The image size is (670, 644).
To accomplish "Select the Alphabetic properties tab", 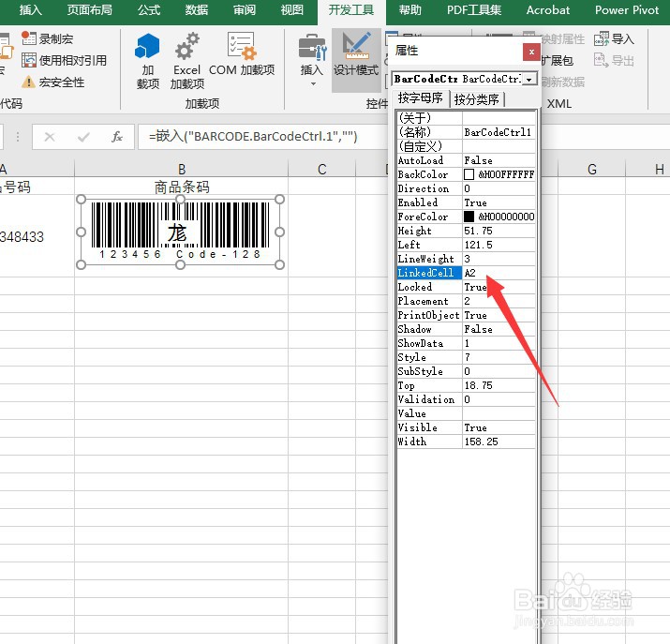I will tap(420, 98).
